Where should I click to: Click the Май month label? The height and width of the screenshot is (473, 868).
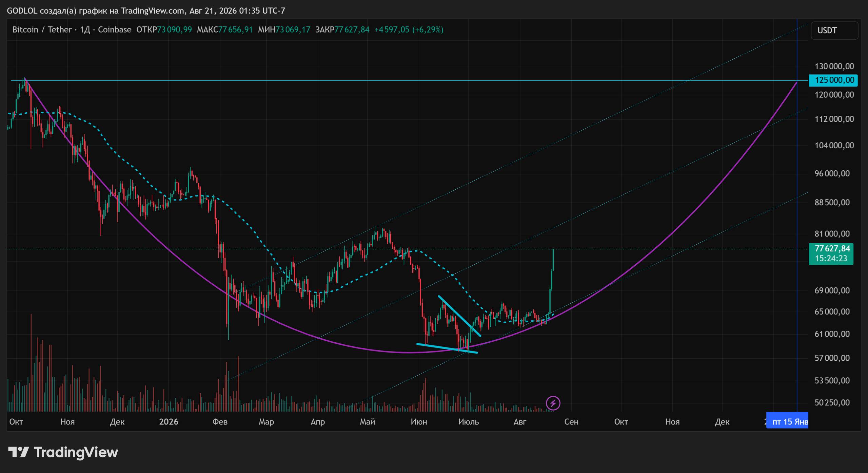tap(368, 422)
